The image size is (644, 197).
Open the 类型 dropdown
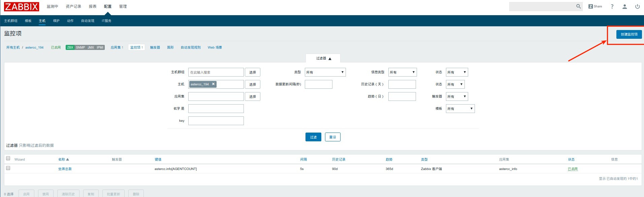325,72
